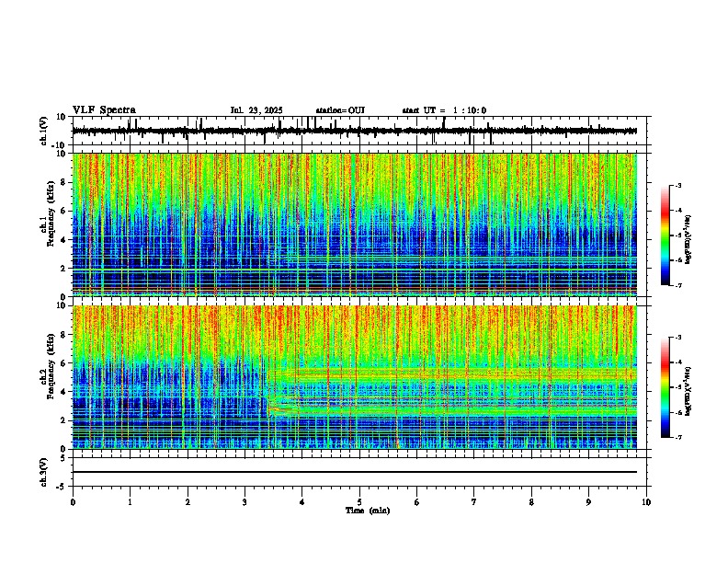
Task: Click the "Time (min)" x-axis label
Action: (368, 511)
